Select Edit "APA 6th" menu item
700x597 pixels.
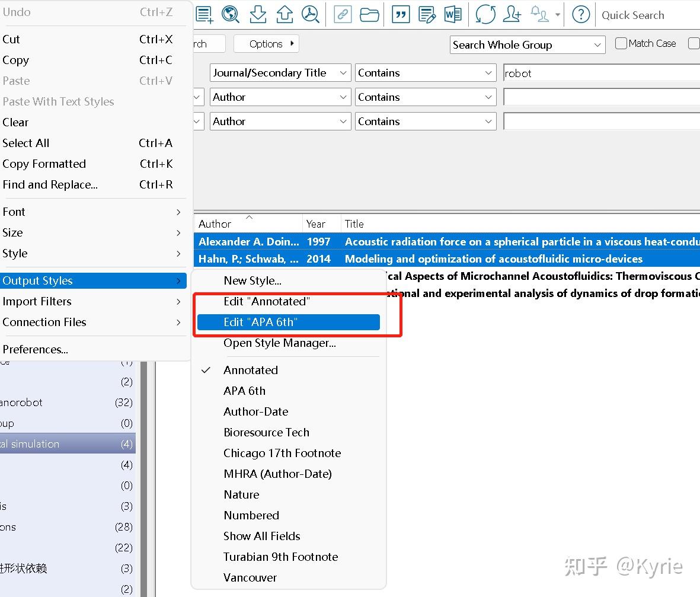[x=289, y=322]
